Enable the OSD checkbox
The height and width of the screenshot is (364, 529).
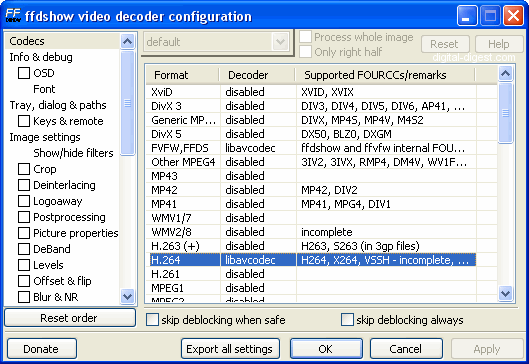pyautogui.click(x=24, y=73)
